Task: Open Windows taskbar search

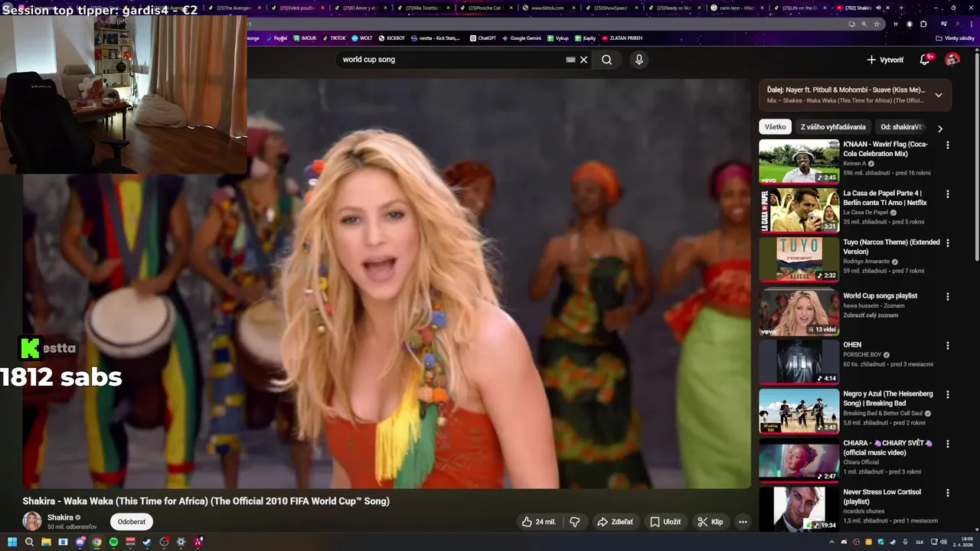Action: (29, 542)
